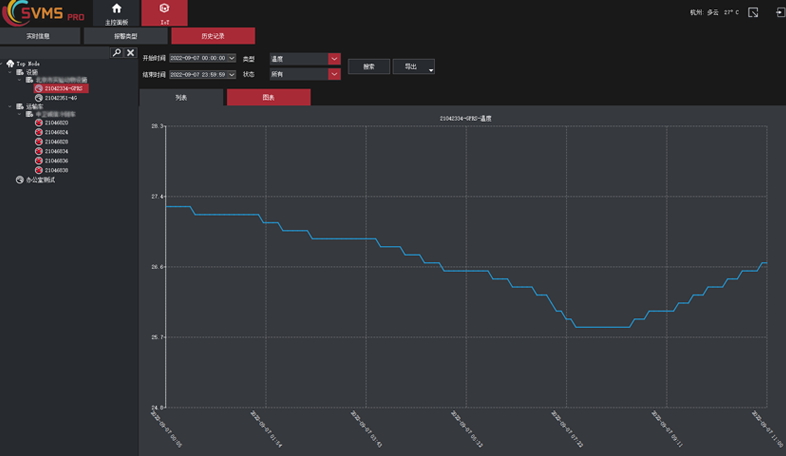Open the 状态 status dropdown
Screen dimensions: 786x456
pyautogui.click(x=335, y=74)
